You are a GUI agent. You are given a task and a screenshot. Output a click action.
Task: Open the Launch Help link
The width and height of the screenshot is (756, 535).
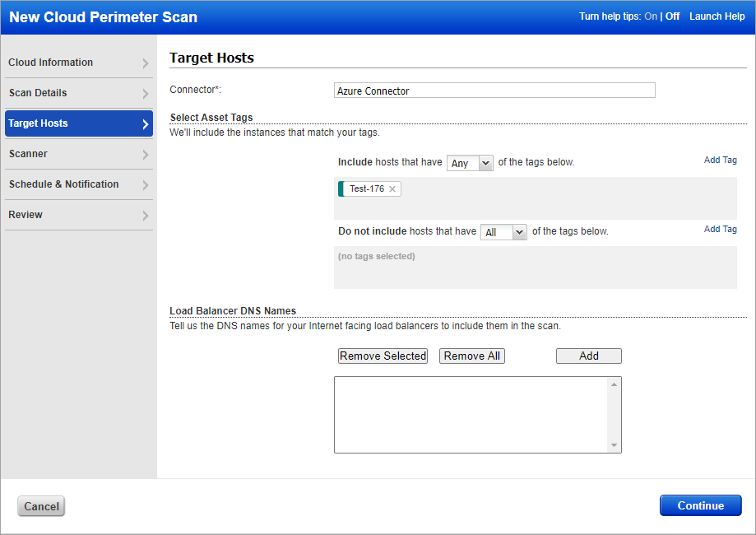[x=717, y=16]
